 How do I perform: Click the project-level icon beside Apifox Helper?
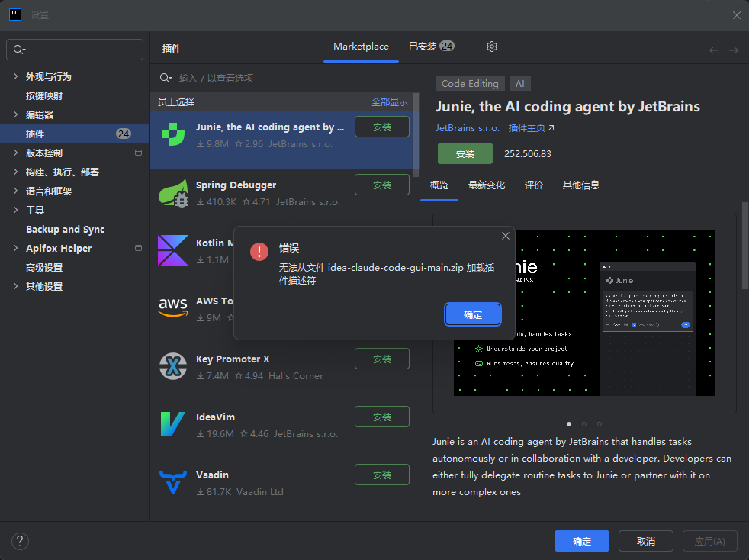139,248
